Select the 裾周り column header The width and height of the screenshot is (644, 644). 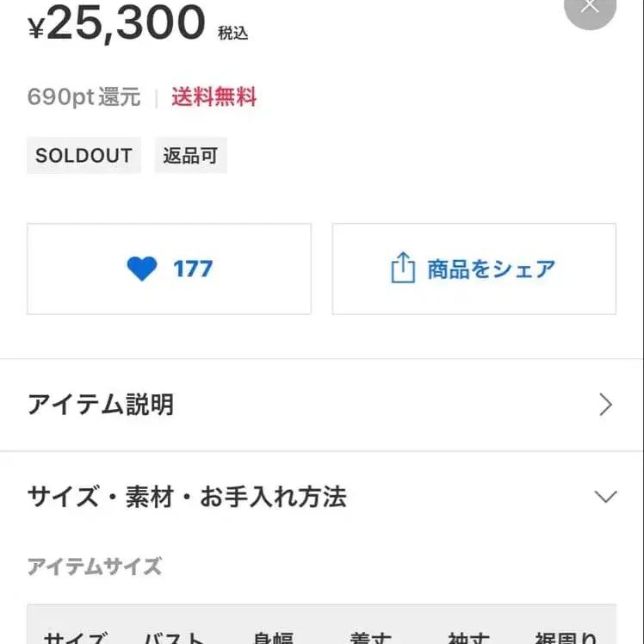565,637
